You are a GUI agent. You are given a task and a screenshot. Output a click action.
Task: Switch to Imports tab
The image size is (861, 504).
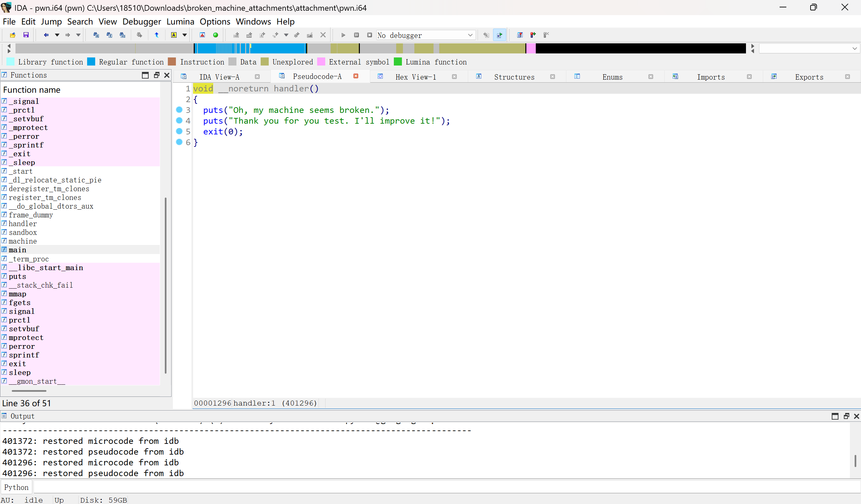point(711,77)
